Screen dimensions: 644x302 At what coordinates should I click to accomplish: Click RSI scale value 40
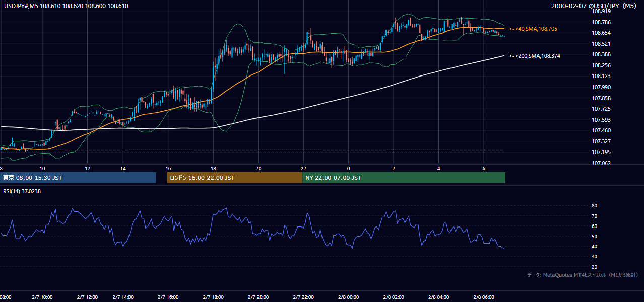pos(594,246)
